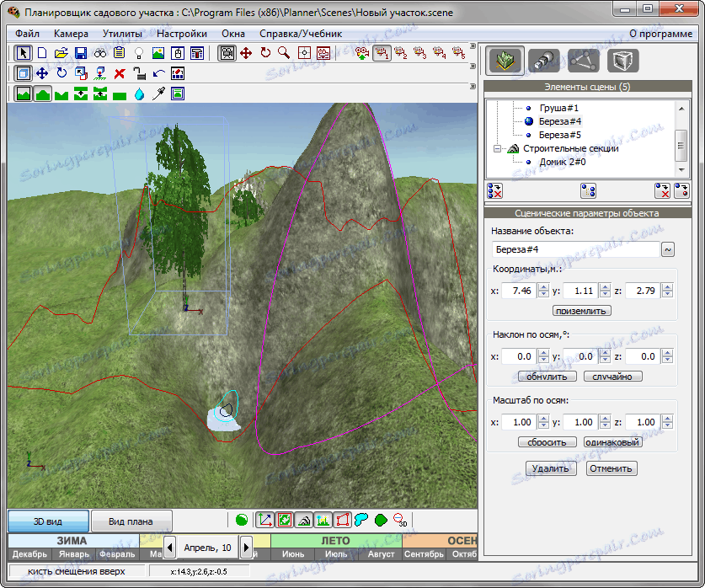Switch to Вид плана view

click(x=131, y=521)
